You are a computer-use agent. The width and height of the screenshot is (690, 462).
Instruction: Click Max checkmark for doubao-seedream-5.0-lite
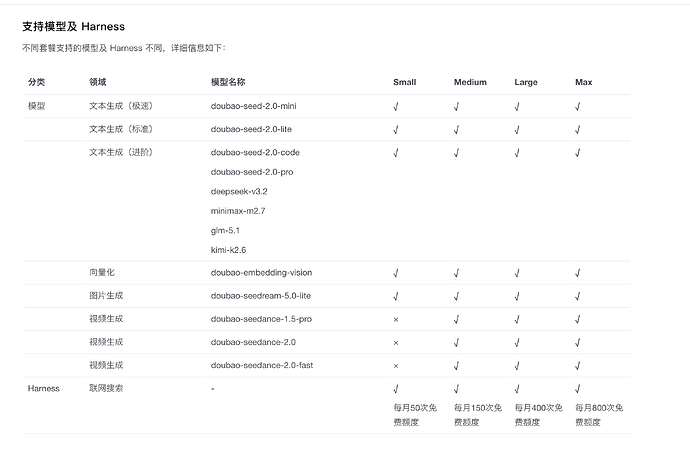tap(578, 297)
